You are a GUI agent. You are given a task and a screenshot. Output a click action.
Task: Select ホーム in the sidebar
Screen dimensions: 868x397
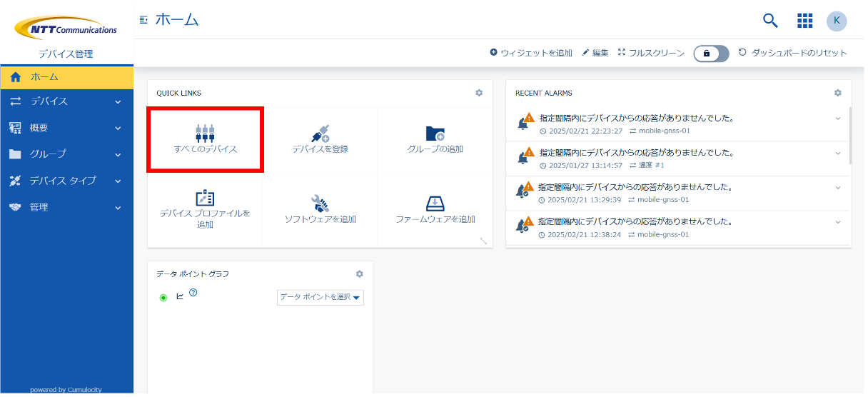(x=66, y=76)
